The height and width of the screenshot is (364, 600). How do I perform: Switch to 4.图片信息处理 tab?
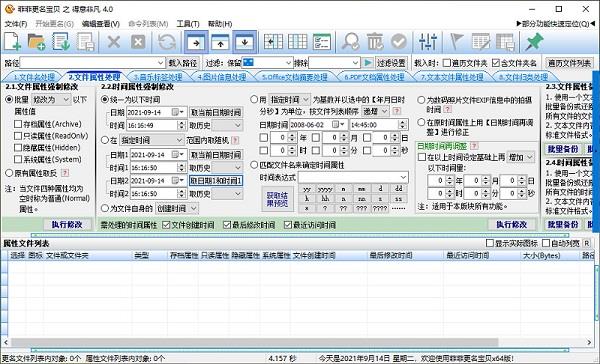[x=222, y=77]
